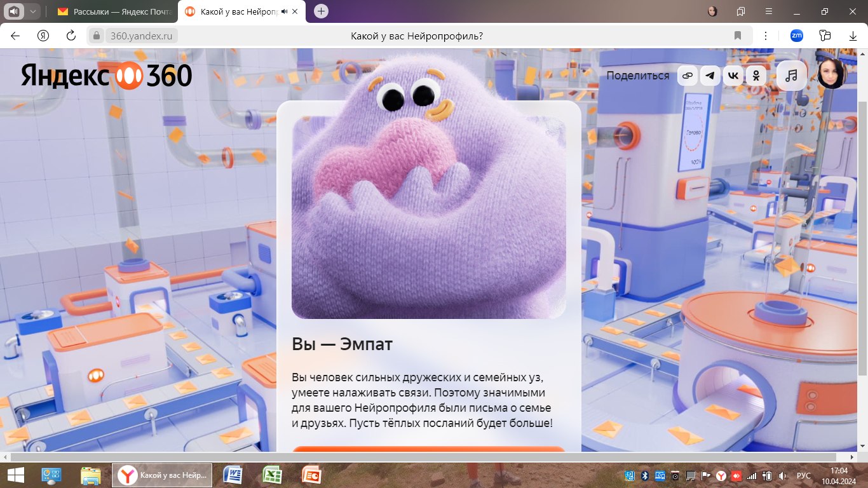Screen dimensions: 868x488
Task: Share the result to Telegram
Action: [x=710, y=76]
